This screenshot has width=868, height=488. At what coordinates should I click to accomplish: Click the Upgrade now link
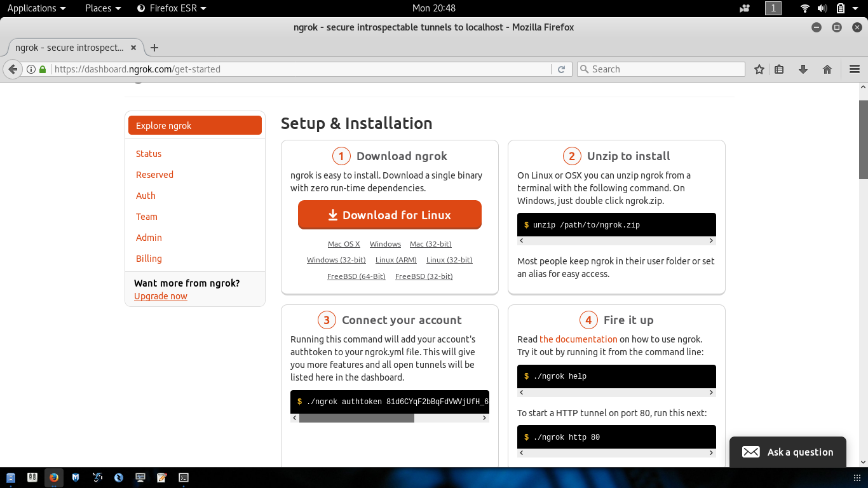coord(161,296)
